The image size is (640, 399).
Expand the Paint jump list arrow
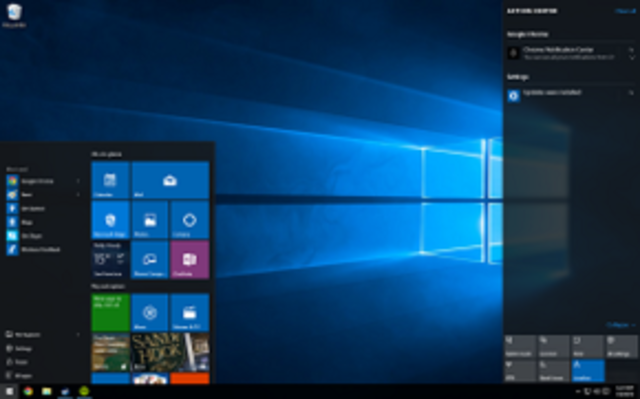pos(78,195)
